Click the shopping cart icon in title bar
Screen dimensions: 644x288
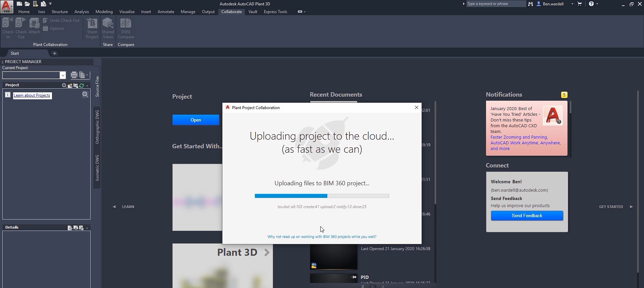pyautogui.click(x=580, y=4)
